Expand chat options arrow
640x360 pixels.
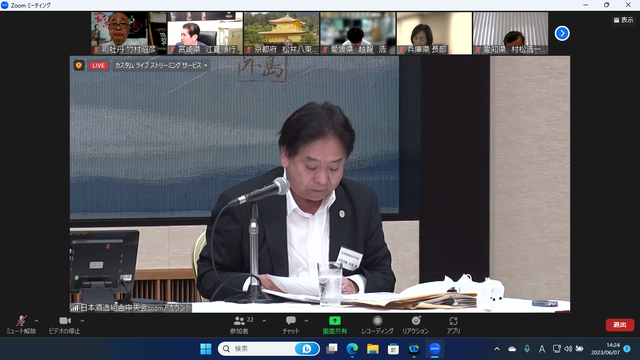307,321
